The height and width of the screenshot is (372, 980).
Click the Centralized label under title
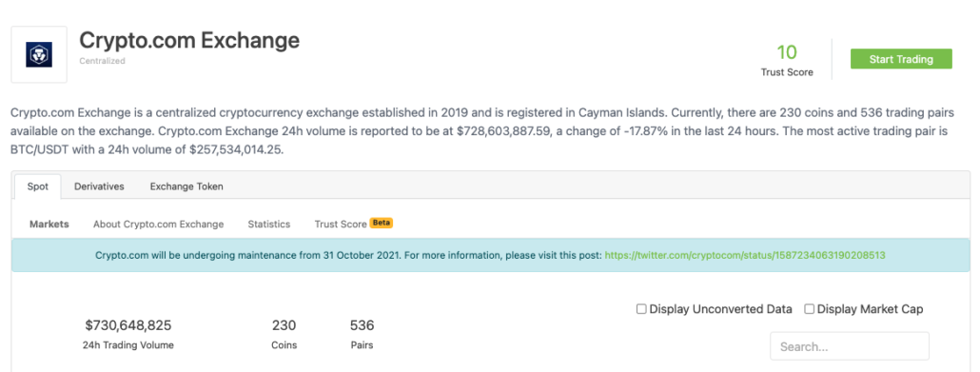tap(103, 61)
